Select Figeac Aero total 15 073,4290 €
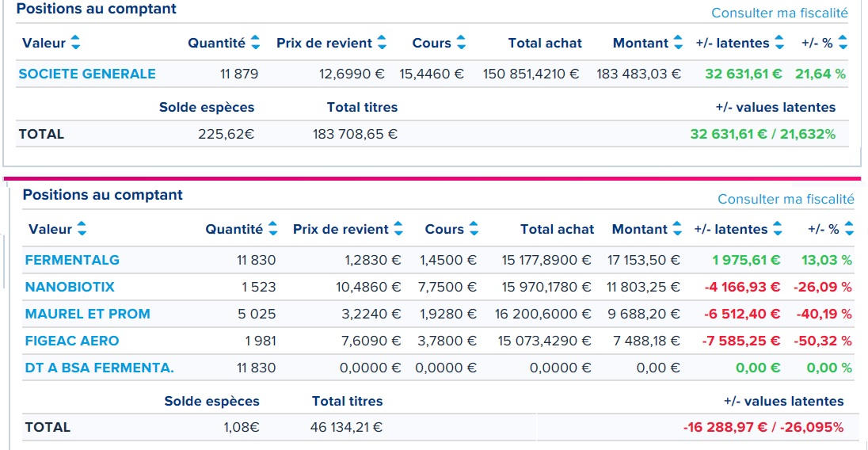This screenshot has width=868, height=450. click(545, 341)
